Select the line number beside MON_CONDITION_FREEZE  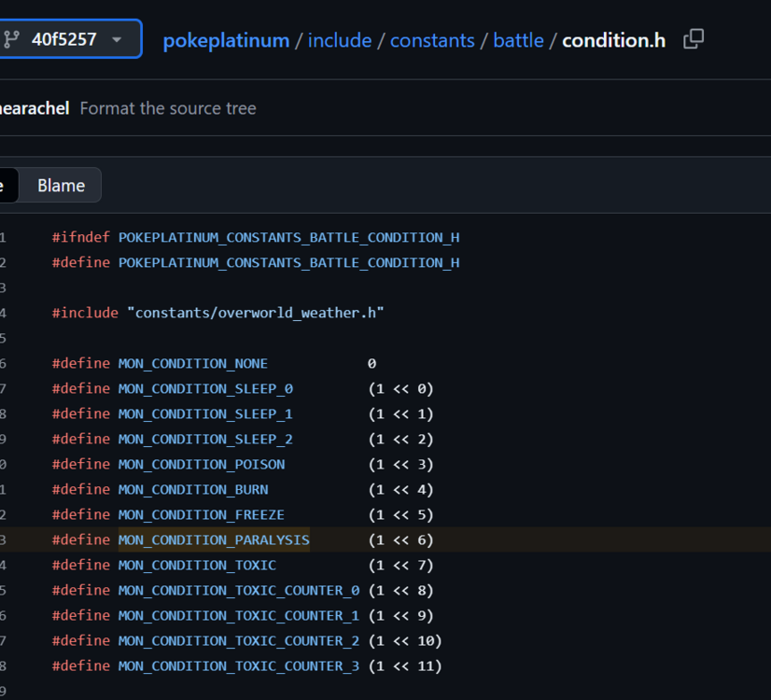[4, 514]
